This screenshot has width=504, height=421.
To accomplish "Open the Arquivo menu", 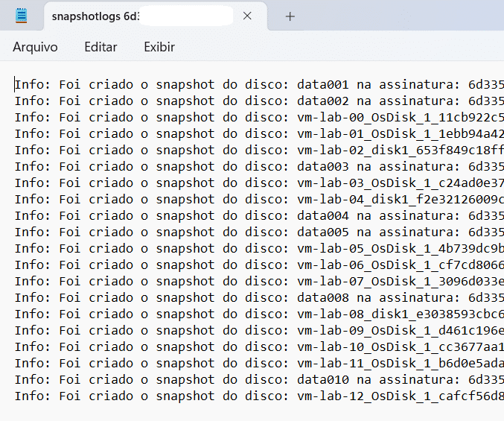I will pyautogui.click(x=35, y=47).
